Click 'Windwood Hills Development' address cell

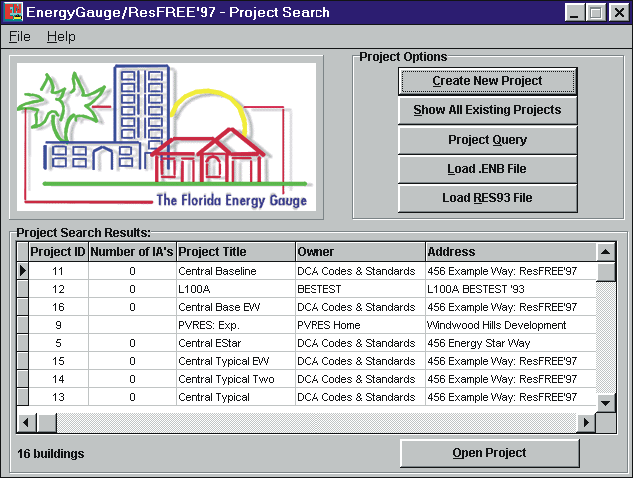[x=511, y=325]
